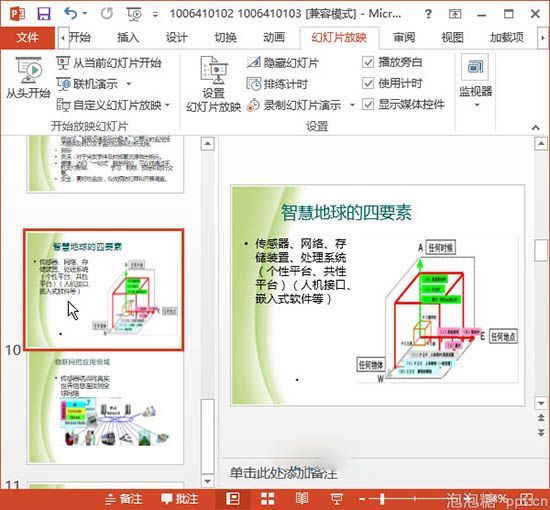Toggle 备注 notes in status bar
Image resolution: width=550 pixels, height=510 pixels.
coord(124,499)
